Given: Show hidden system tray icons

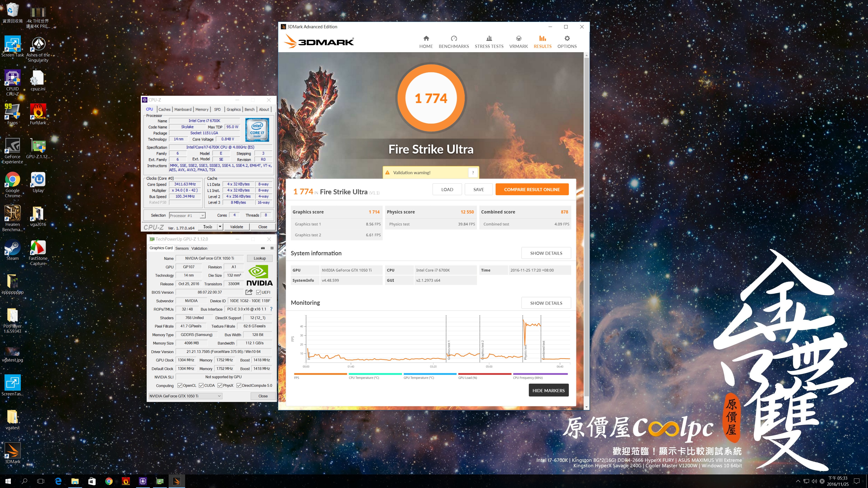Looking at the screenshot, I should [x=797, y=481].
